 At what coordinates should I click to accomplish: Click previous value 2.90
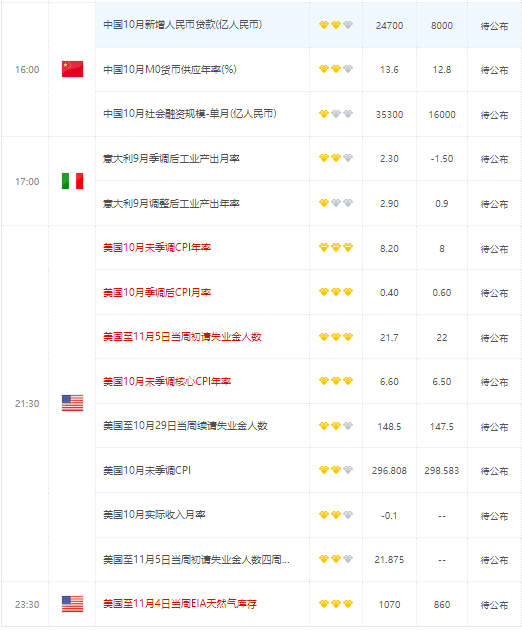coord(389,204)
